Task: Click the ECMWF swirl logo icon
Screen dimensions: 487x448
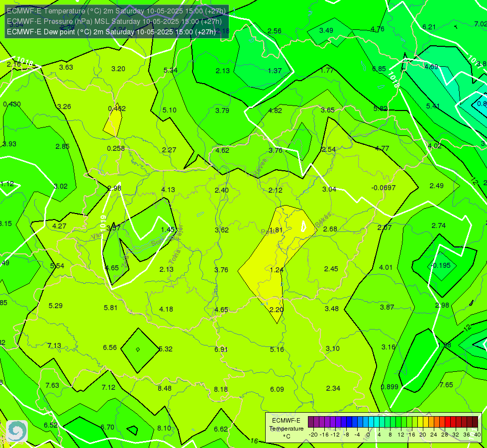Action: (17, 431)
